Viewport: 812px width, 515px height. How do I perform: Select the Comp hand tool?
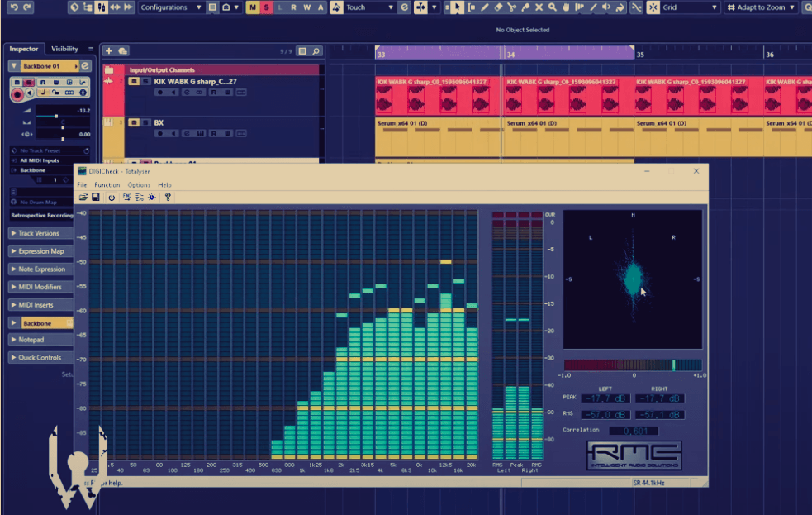pos(566,7)
